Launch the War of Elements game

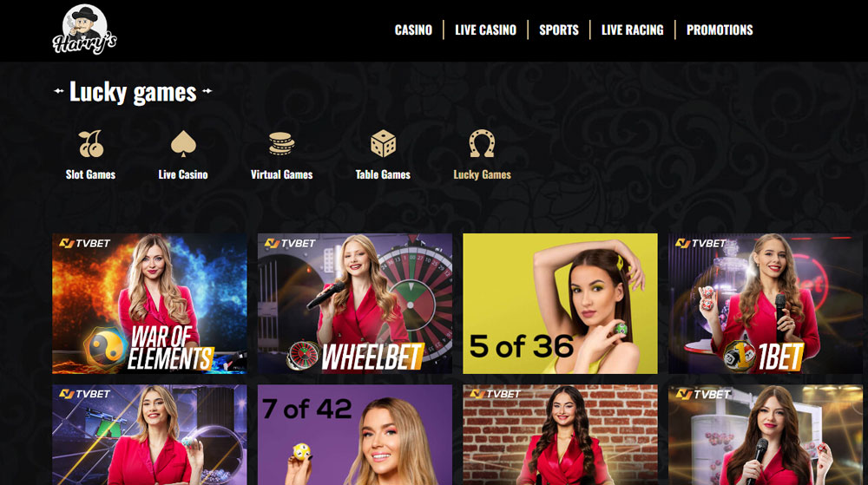click(x=149, y=304)
